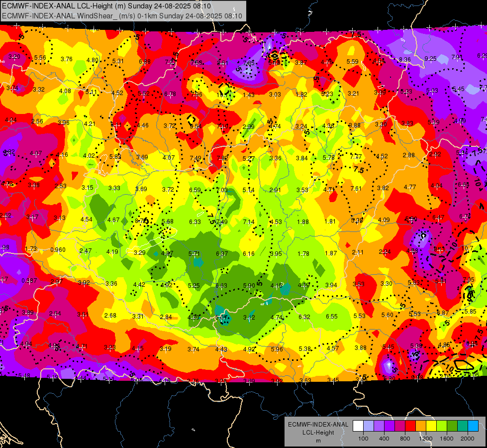Click the wind shear value '8.36'
487x448 pixels.
pos(405,59)
